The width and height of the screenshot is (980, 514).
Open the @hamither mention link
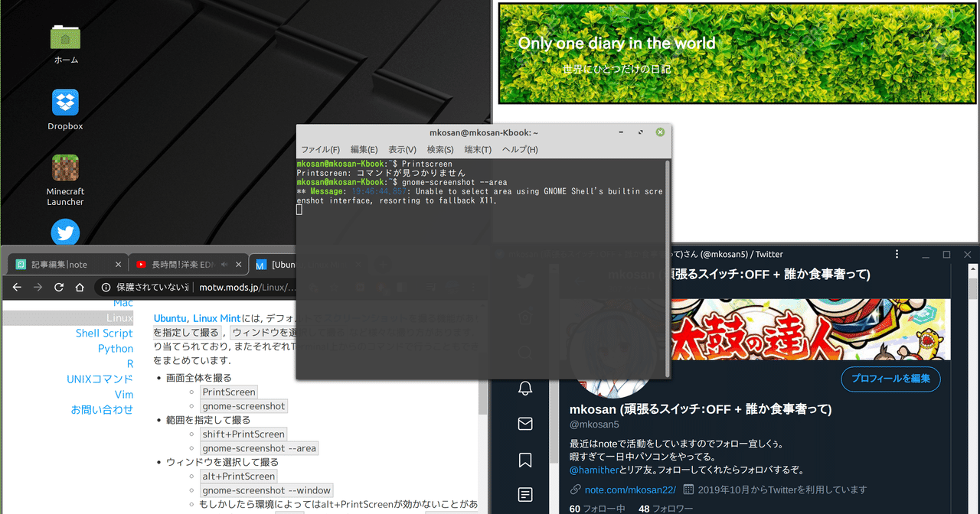(x=596, y=470)
